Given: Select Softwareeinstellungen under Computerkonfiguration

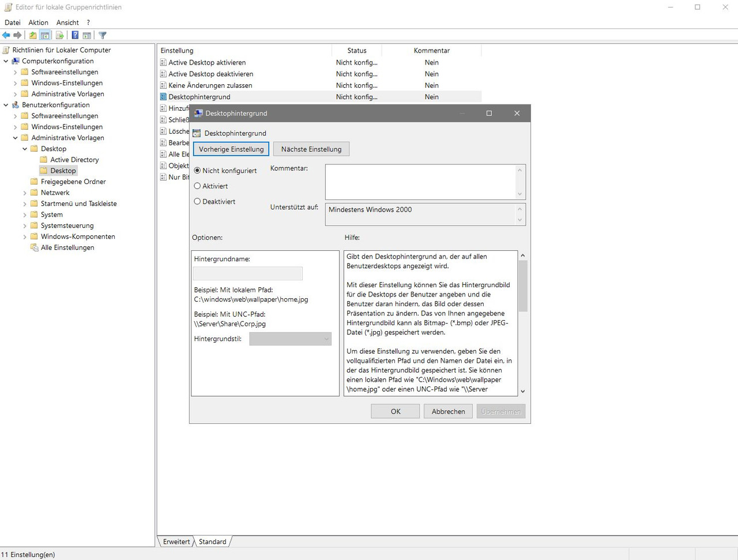Looking at the screenshot, I should 65,72.
